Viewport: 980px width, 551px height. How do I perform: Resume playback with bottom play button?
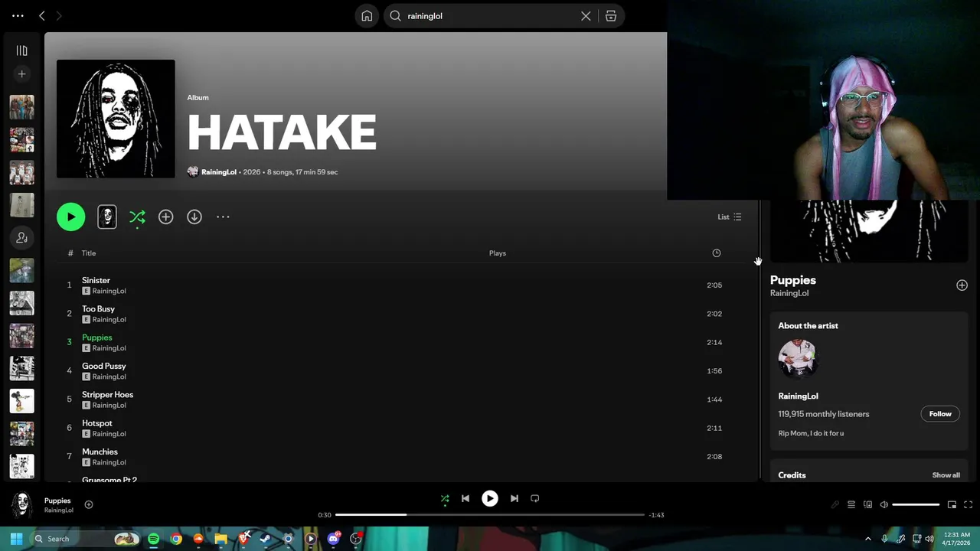click(490, 498)
